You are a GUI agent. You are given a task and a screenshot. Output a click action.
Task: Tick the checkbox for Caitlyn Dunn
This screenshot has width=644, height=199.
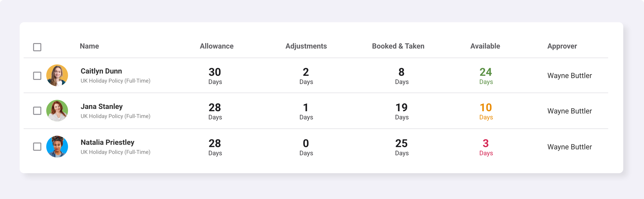click(37, 76)
